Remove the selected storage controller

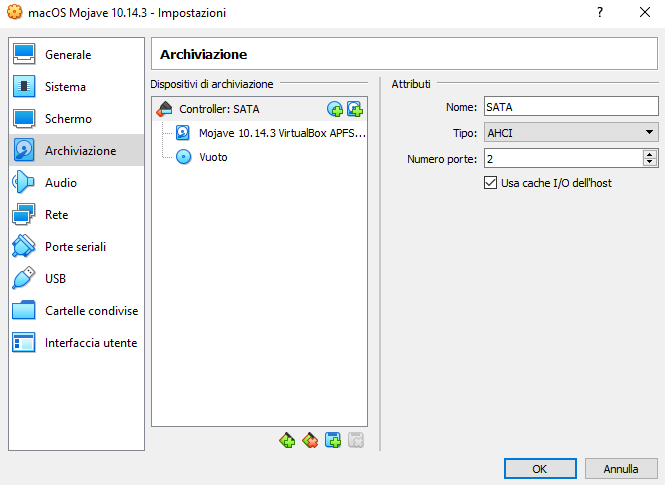(310, 440)
